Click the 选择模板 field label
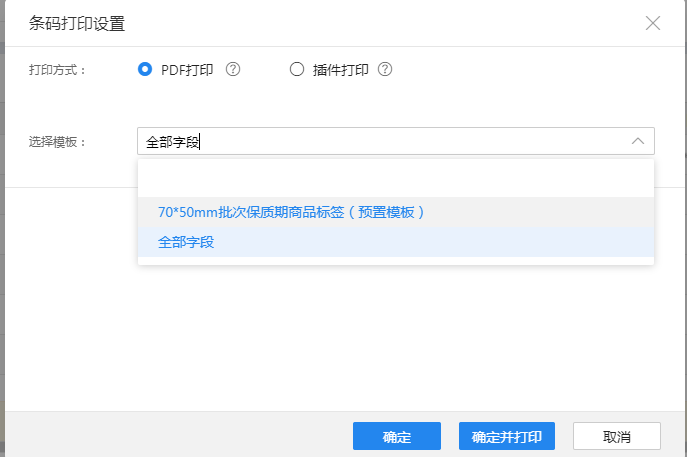 click(57, 142)
